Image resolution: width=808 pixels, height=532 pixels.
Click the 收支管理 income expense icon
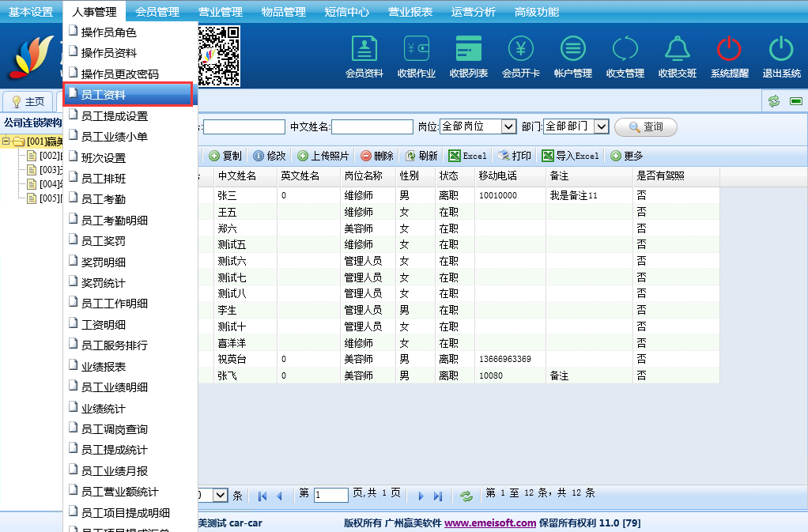click(625, 56)
